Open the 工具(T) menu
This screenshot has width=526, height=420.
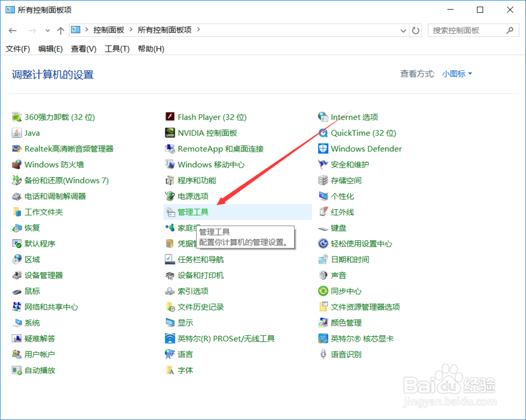pyautogui.click(x=117, y=49)
